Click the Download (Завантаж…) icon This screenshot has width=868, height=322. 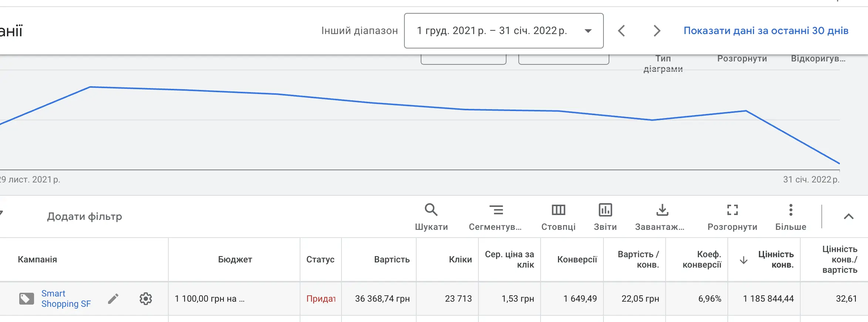click(662, 210)
